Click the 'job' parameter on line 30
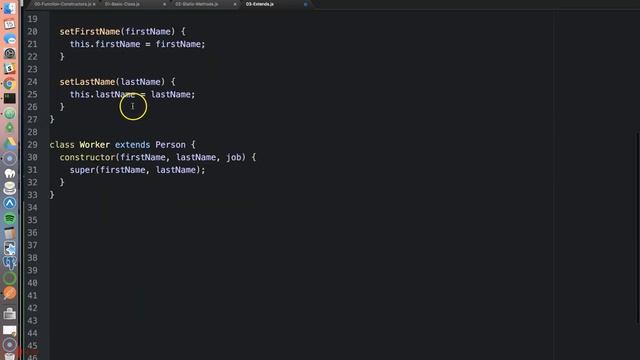This screenshot has height=360, width=640. [234, 157]
